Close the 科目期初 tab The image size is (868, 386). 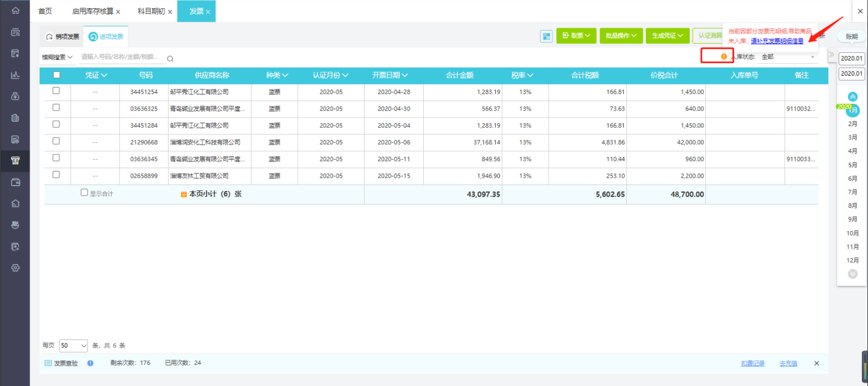point(170,12)
